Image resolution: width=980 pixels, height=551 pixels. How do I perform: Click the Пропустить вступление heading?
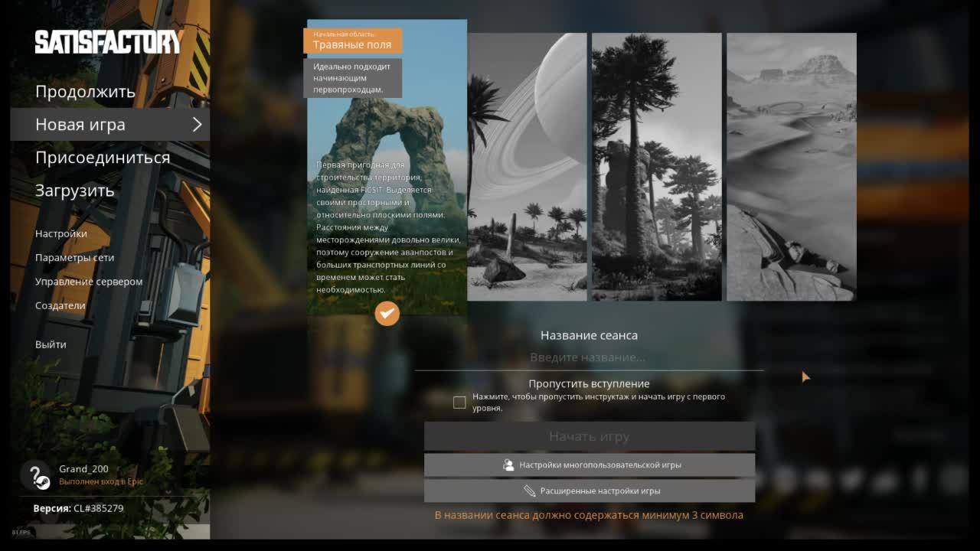[589, 383]
